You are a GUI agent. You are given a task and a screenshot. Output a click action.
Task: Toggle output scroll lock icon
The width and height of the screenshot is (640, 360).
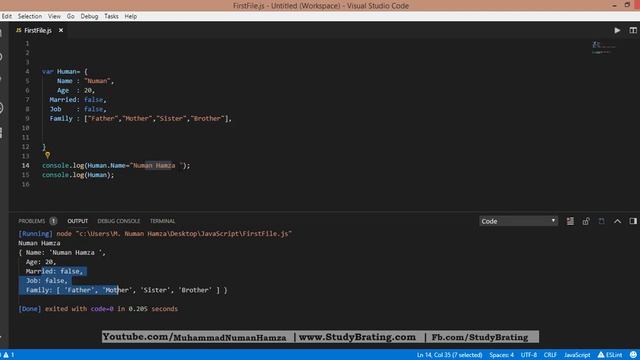point(586,221)
